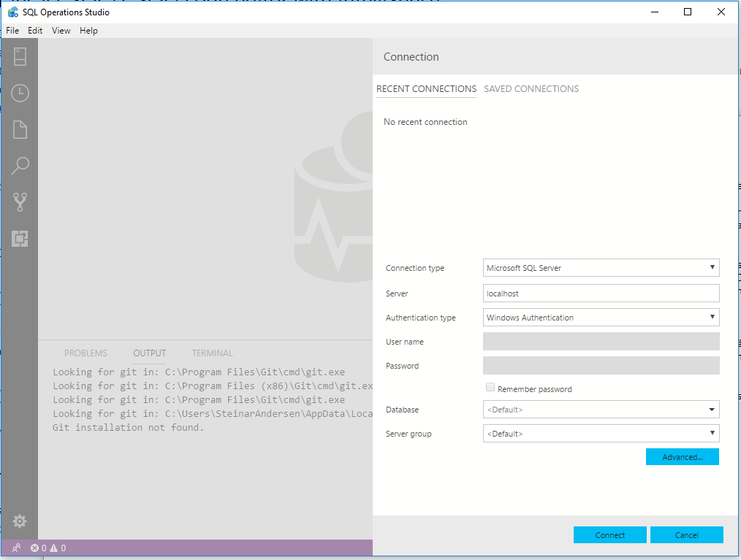Open the Manage gear icon

[20, 521]
